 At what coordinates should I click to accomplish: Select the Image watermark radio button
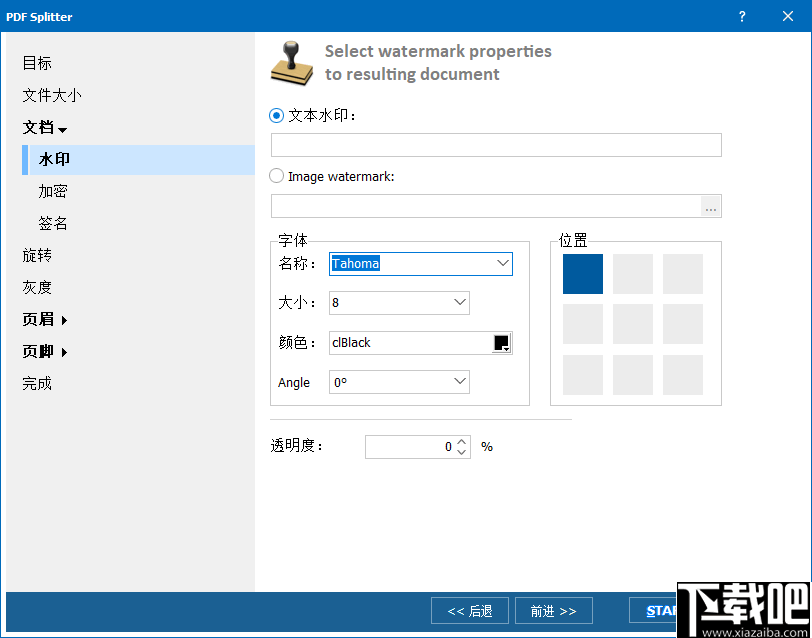[x=276, y=177]
